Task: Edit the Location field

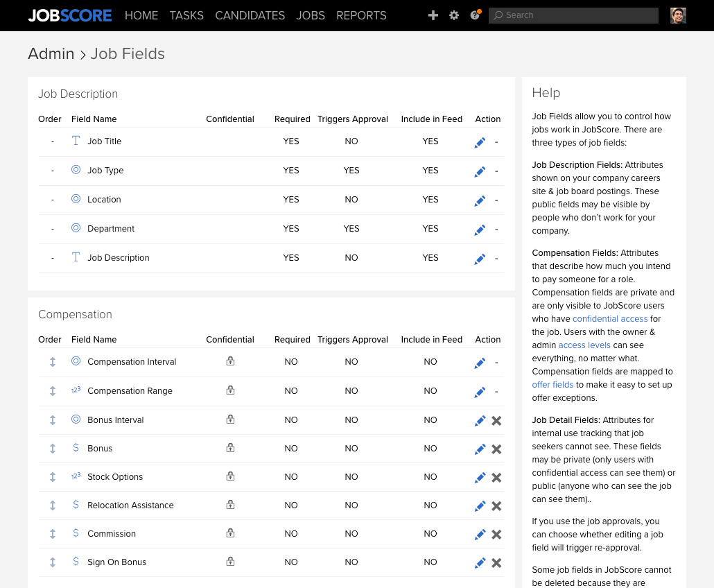Action: coord(480,201)
